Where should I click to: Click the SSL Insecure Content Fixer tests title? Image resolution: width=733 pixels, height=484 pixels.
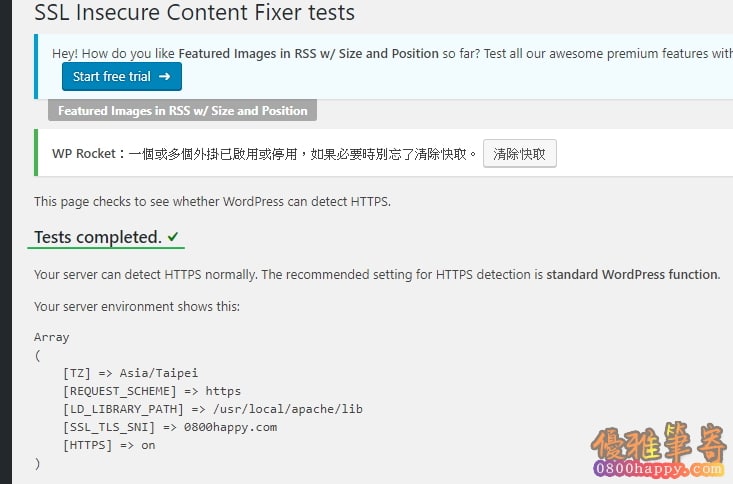[x=194, y=12]
